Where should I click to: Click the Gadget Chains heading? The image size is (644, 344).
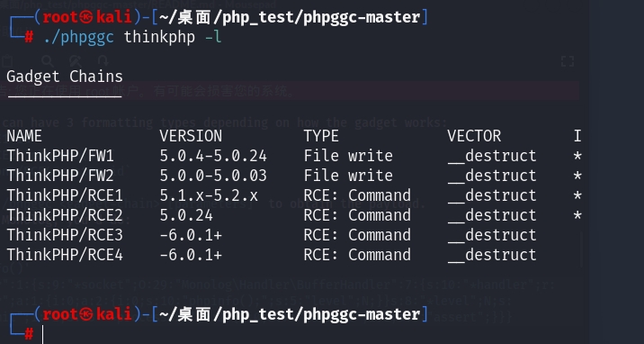(65, 77)
